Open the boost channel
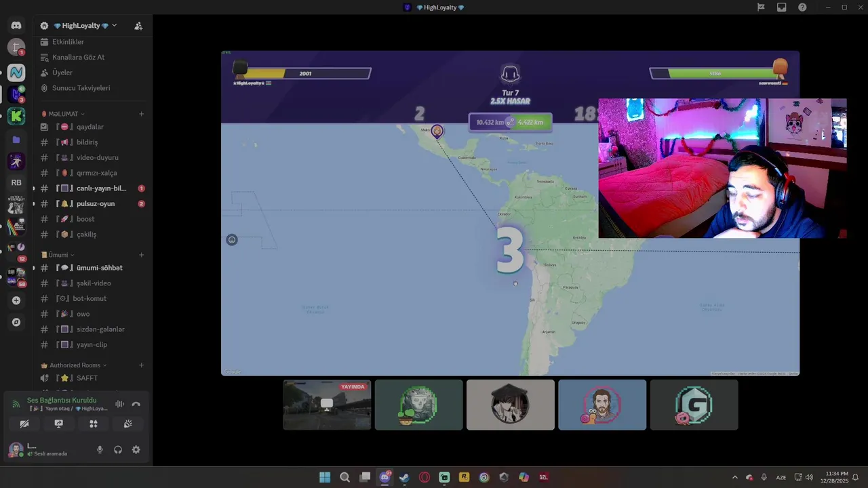Viewport: 868px width, 488px height. coord(92,219)
